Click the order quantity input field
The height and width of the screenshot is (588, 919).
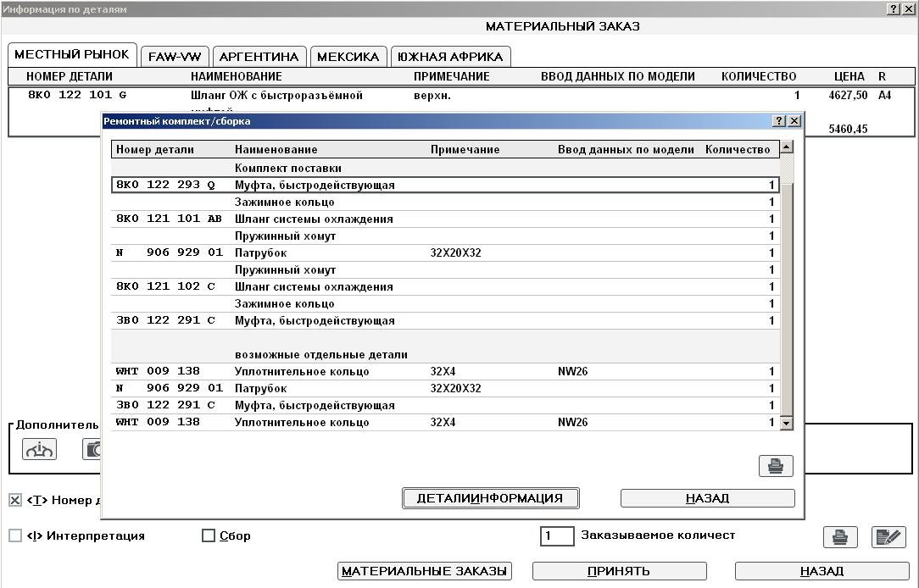(x=557, y=535)
